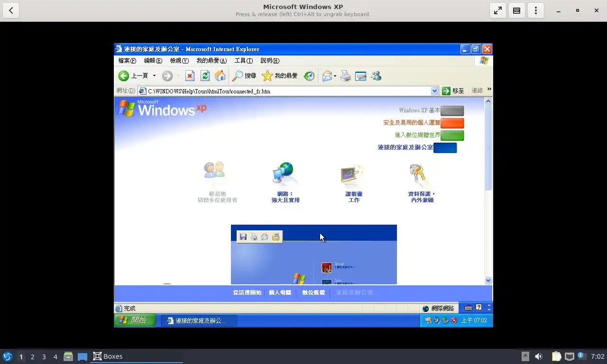Click the 個人電腦 bottom link
The width and height of the screenshot is (607, 364).
pos(280,292)
